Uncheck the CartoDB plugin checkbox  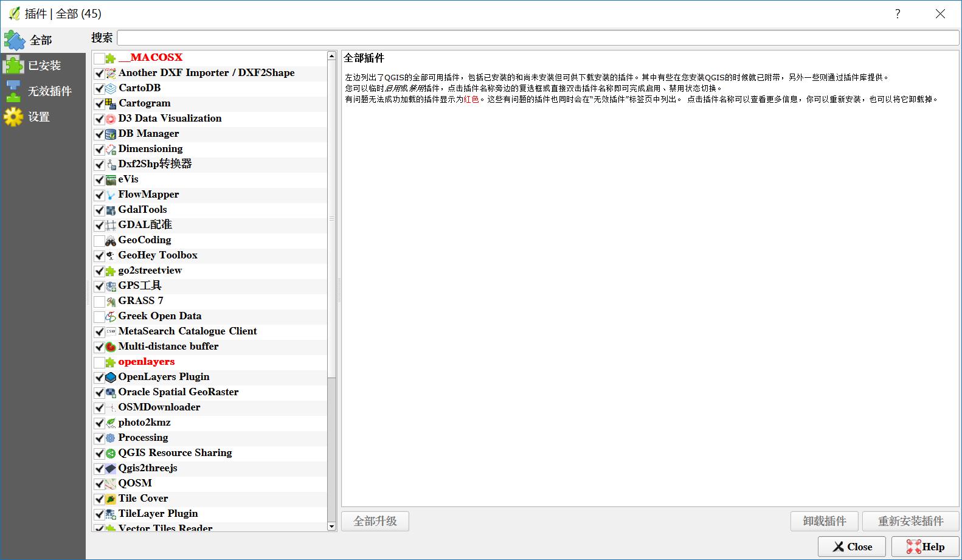[x=99, y=89]
